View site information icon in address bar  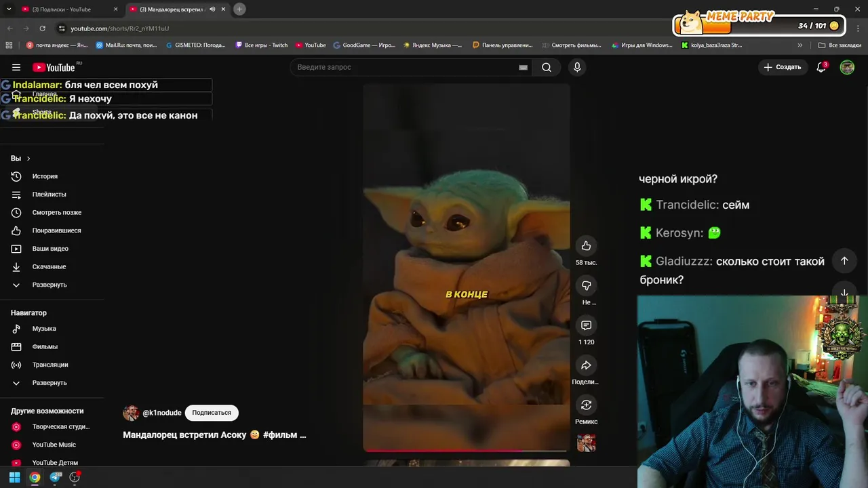[62, 28]
